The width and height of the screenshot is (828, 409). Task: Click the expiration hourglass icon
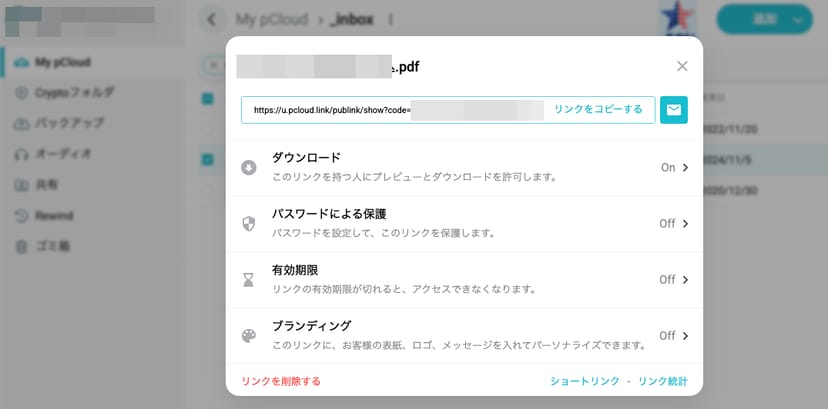click(249, 280)
